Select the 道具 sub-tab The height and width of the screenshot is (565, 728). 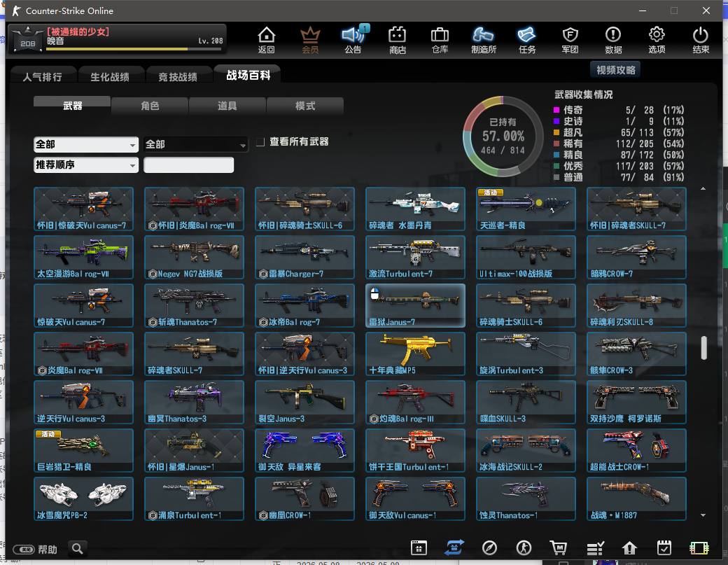coord(227,106)
